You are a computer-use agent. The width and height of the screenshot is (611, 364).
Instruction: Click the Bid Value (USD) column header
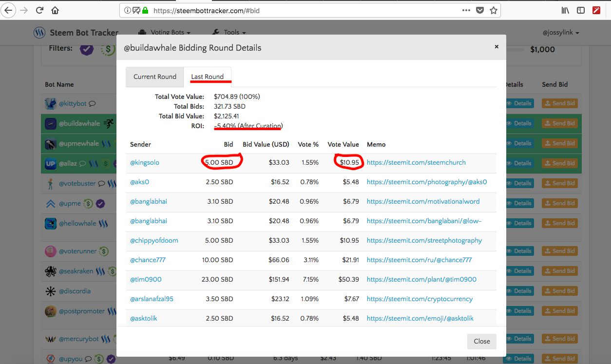[266, 145]
